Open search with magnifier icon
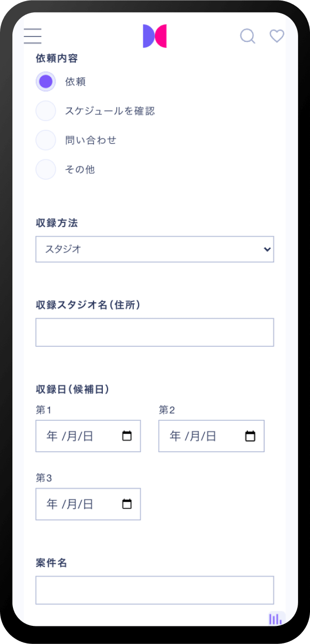This screenshot has width=310, height=644. point(247,36)
